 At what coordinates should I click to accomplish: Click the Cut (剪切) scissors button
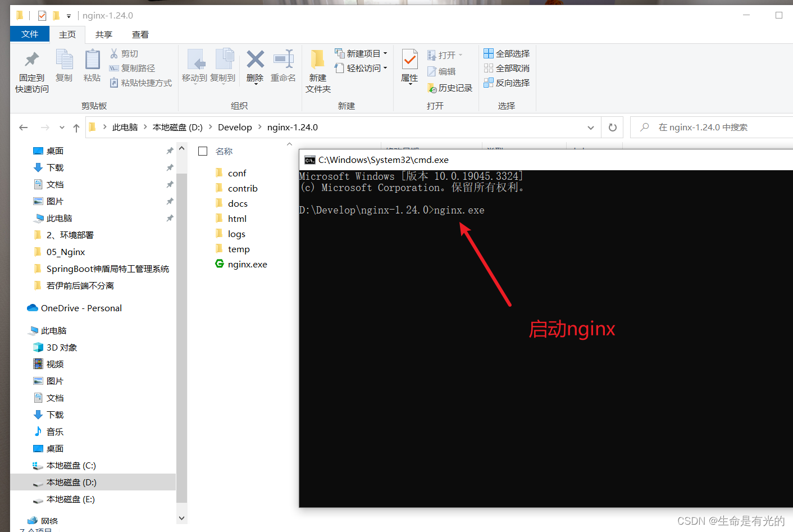click(124, 53)
